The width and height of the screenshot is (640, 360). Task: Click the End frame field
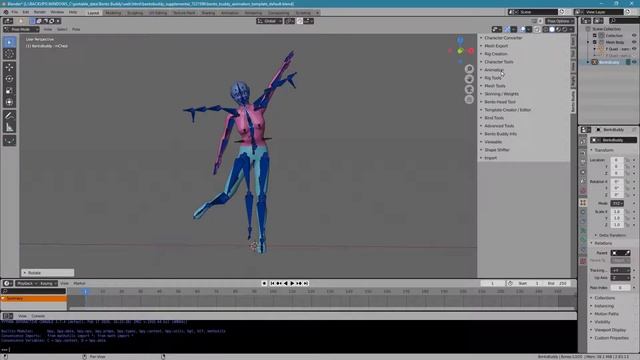pyautogui.click(x=558, y=283)
